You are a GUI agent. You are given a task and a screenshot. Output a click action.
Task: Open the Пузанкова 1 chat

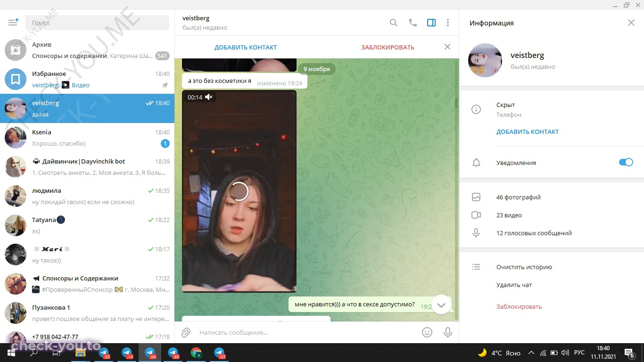pos(87,313)
